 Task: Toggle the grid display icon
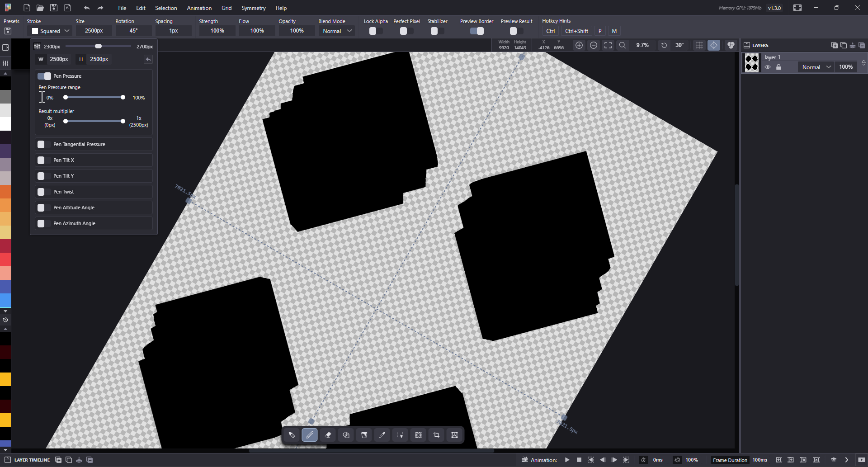click(x=699, y=45)
